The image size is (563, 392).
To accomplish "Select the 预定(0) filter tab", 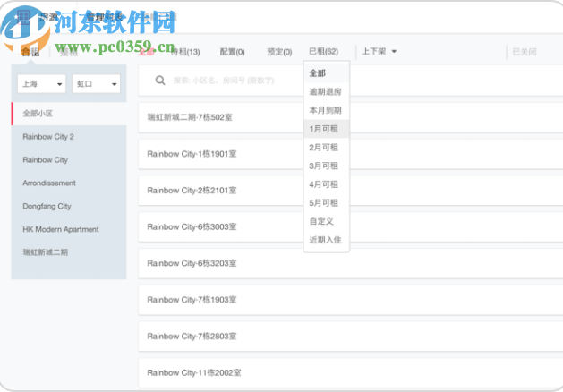I will [279, 52].
